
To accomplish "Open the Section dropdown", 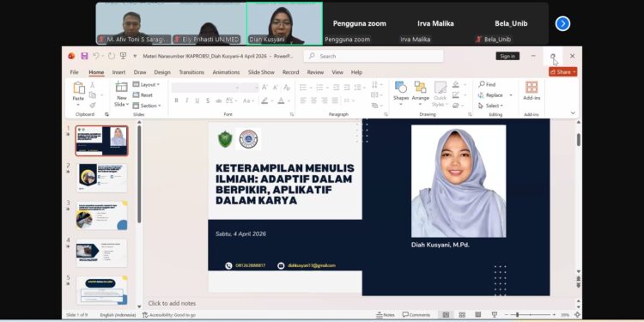I will tap(147, 106).
